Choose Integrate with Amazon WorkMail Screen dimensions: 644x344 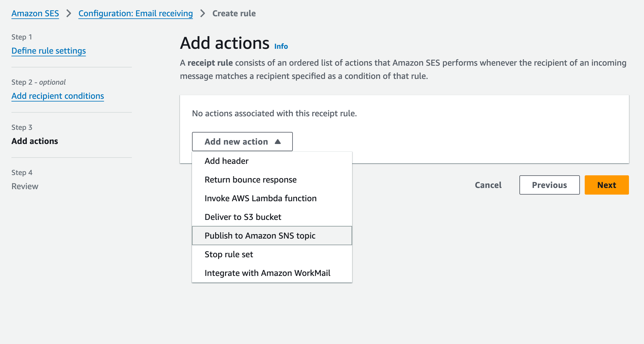click(267, 273)
